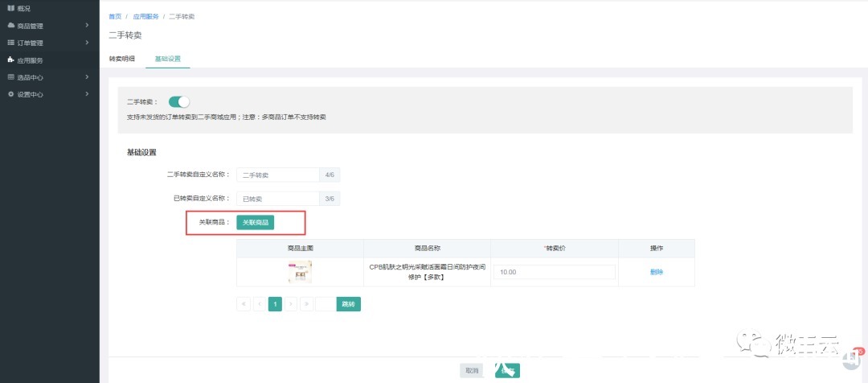Go to previous page arrow

click(260, 303)
